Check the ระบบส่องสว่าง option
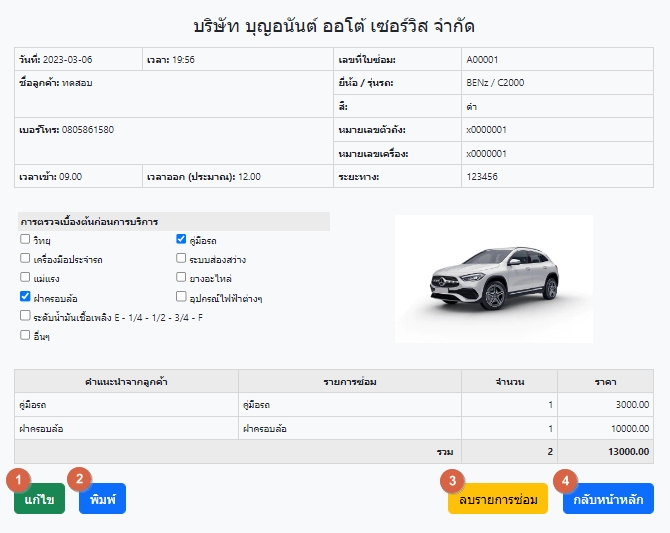Viewport: 670px width, 533px height. click(x=181, y=259)
